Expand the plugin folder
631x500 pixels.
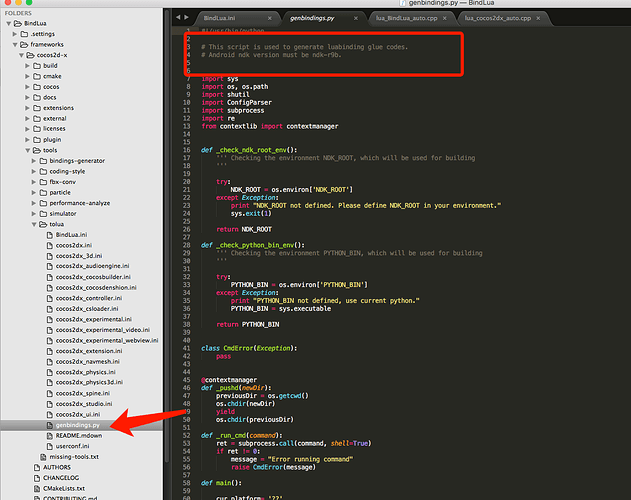pos(27,140)
